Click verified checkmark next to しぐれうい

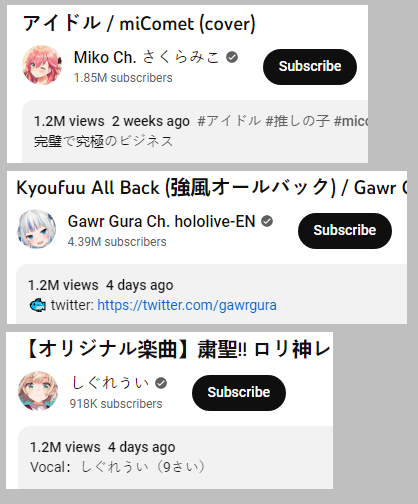pos(161,383)
